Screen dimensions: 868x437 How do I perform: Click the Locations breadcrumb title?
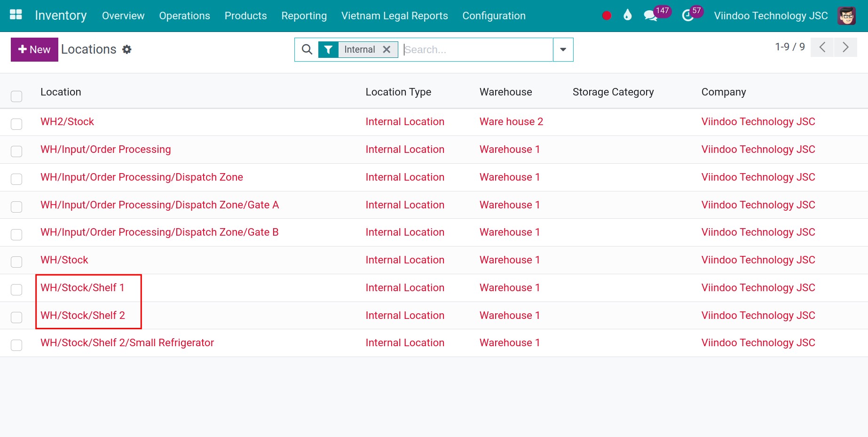click(x=89, y=49)
